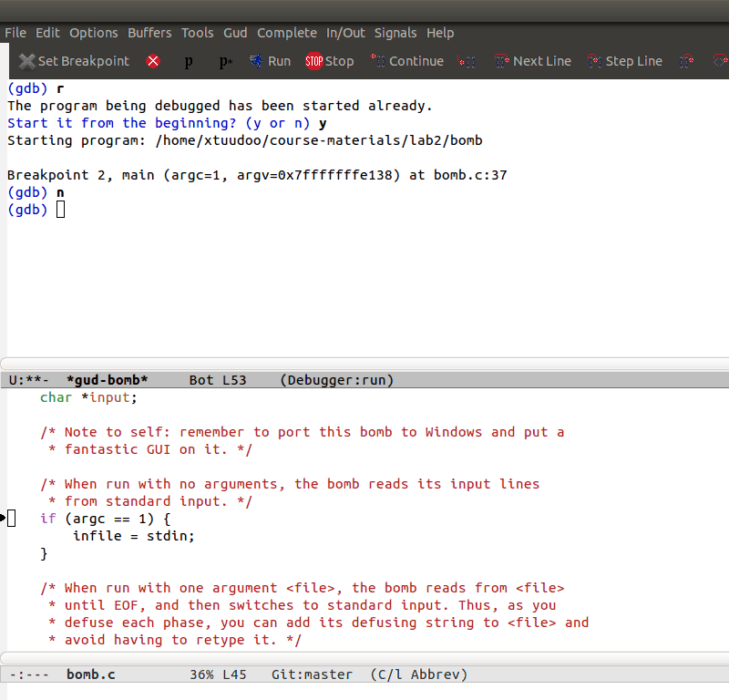Click the red remove breakpoint icon

pyautogui.click(x=153, y=61)
